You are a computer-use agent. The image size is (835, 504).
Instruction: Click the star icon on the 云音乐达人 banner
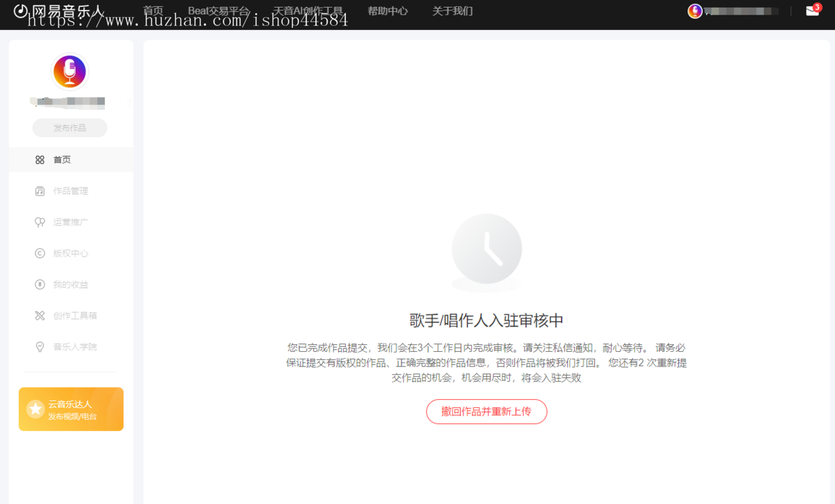[35, 409]
